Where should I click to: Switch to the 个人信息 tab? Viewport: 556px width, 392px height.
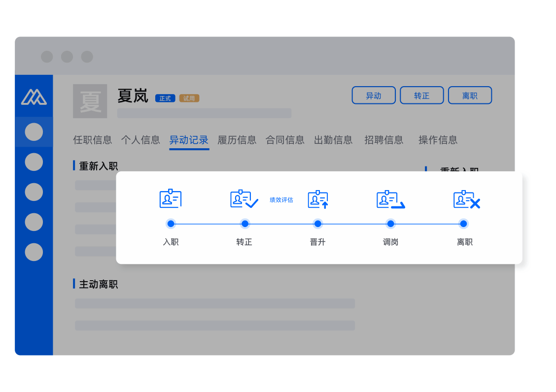140,140
